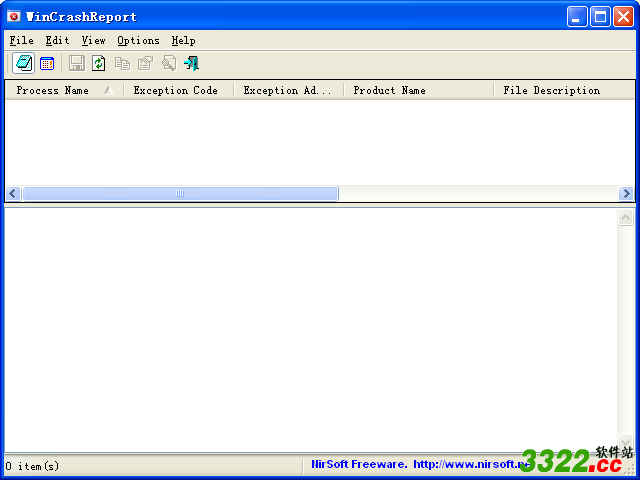Sort by Exception Code column header
The height and width of the screenshot is (480, 640).
(x=176, y=90)
